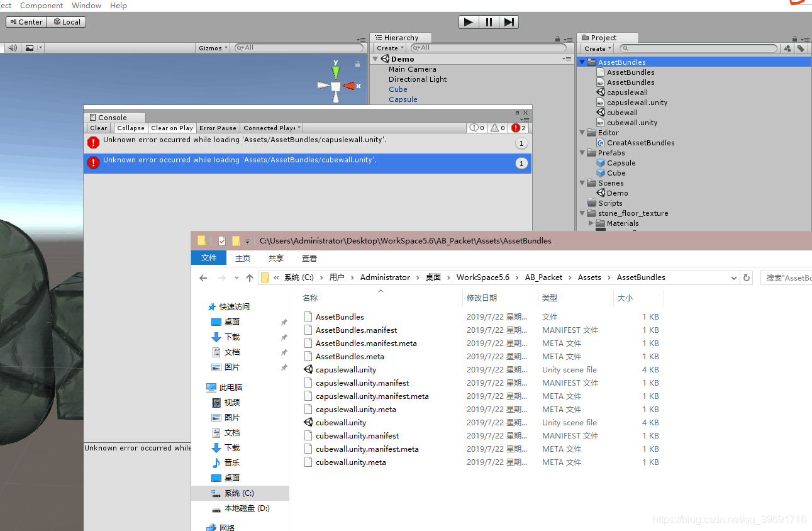
Task: Select Main Camera in the Hierarchy
Action: [412, 69]
